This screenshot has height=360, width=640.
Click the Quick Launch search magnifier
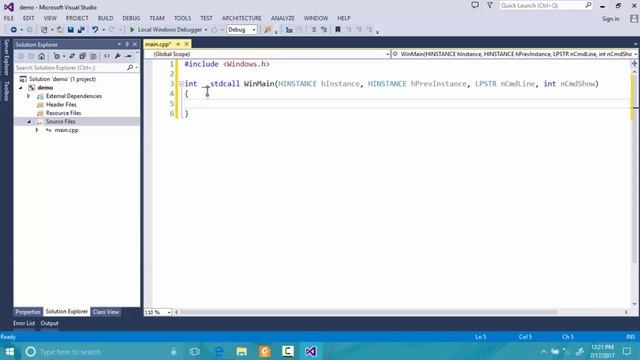[x=588, y=5]
